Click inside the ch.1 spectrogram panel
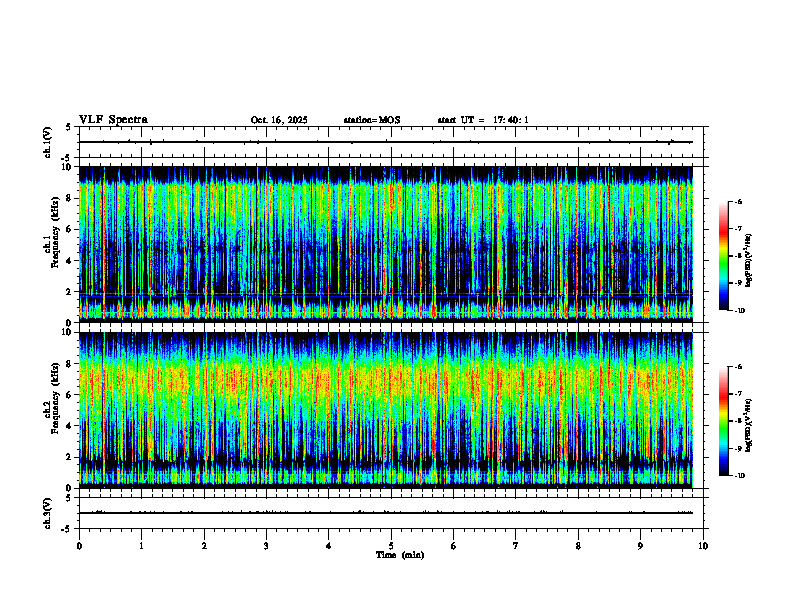 (386, 244)
